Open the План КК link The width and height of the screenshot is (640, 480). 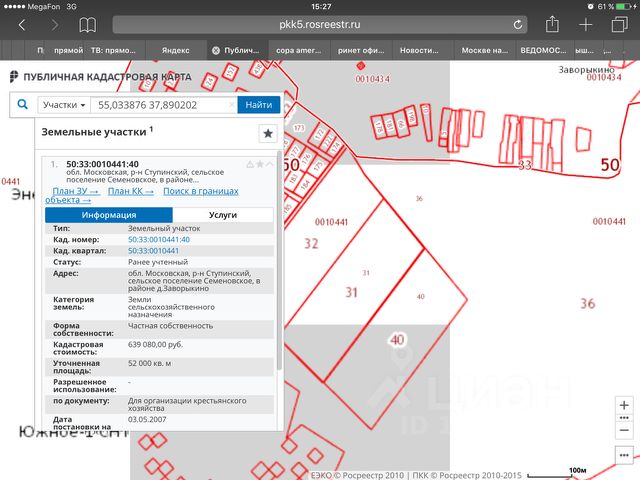coord(131,191)
